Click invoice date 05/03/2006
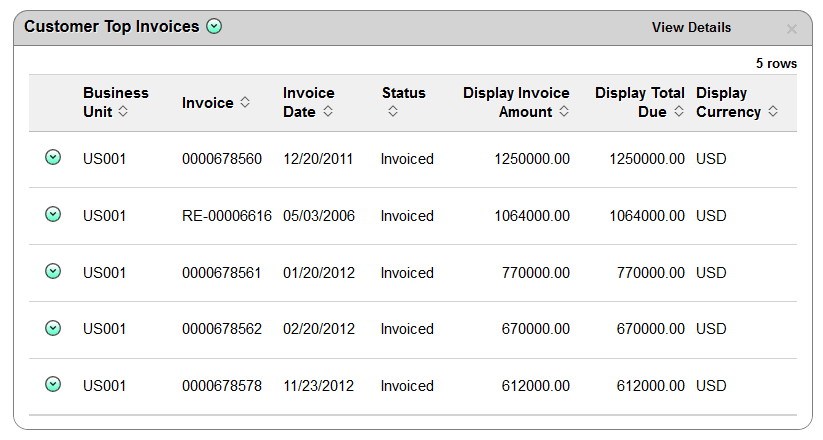Viewport: 823px width, 440px height. pyautogui.click(x=319, y=216)
